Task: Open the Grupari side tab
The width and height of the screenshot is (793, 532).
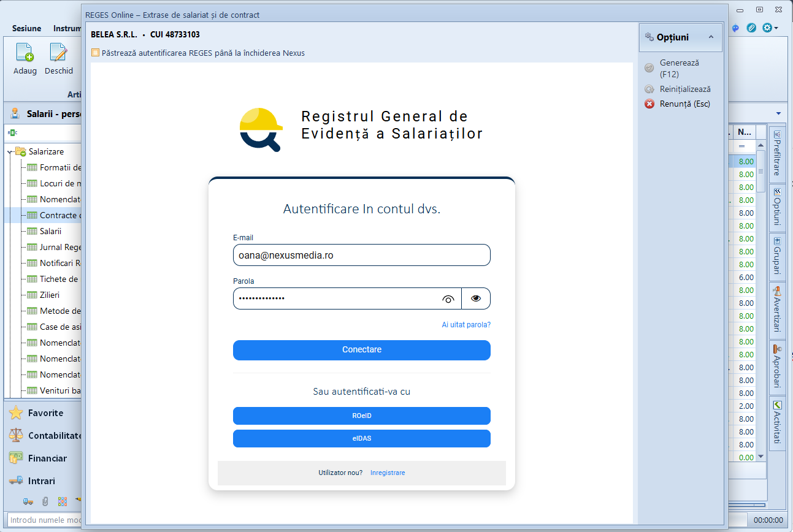Action: 776,257
